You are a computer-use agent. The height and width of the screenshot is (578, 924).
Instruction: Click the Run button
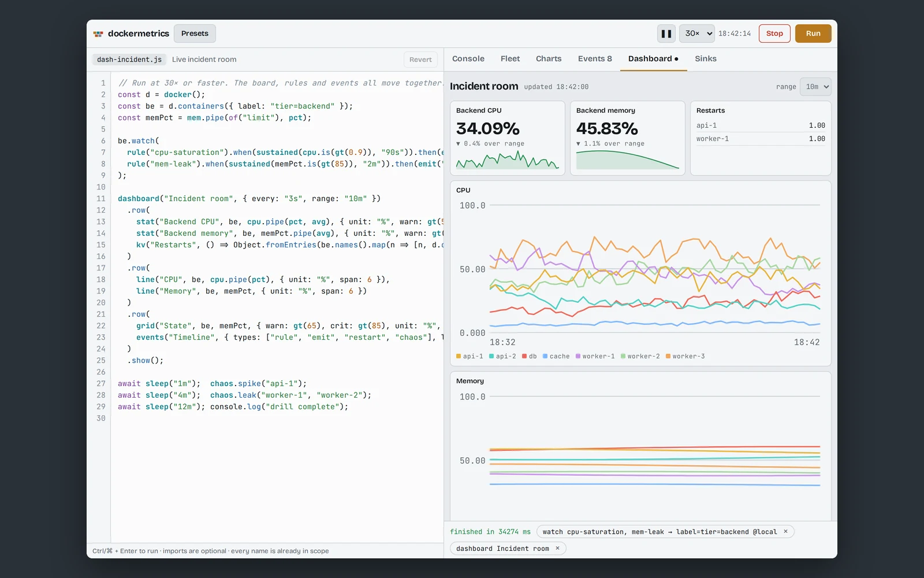click(813, 34)
